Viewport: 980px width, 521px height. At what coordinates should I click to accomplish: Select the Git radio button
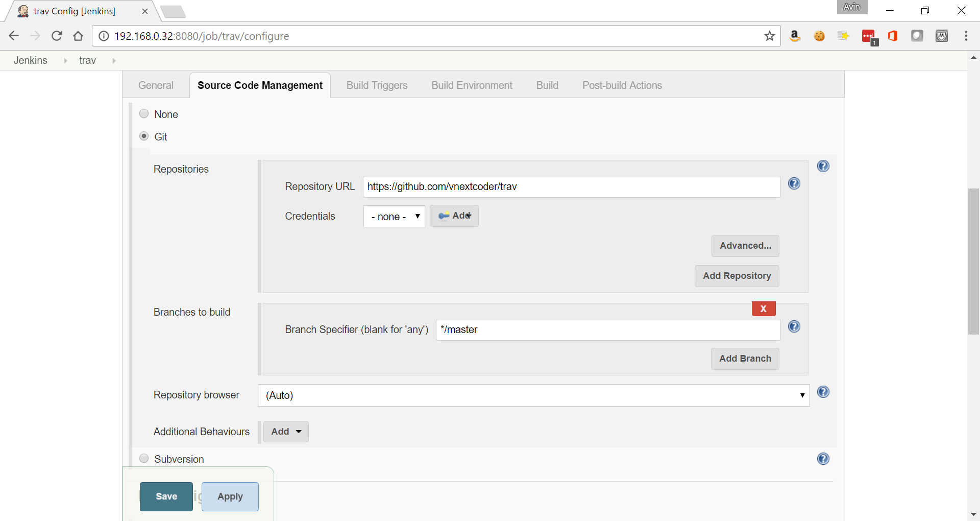[144, 136]
